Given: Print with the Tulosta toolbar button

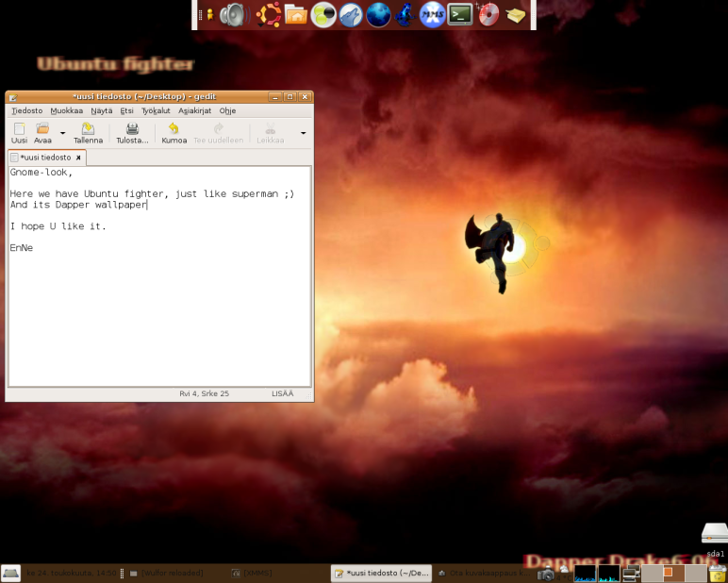Looking at the screenshot, I should pyautogui.click(x=132, y=133).
